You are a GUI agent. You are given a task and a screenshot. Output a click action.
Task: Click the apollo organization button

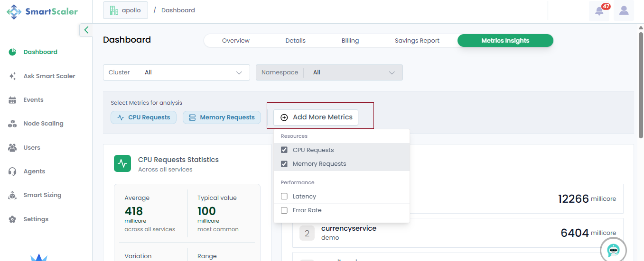[x=125, y=10]
